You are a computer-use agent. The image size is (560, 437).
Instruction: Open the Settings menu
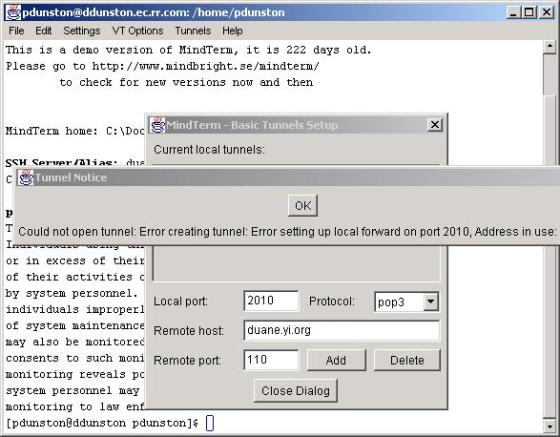(81, 31)
